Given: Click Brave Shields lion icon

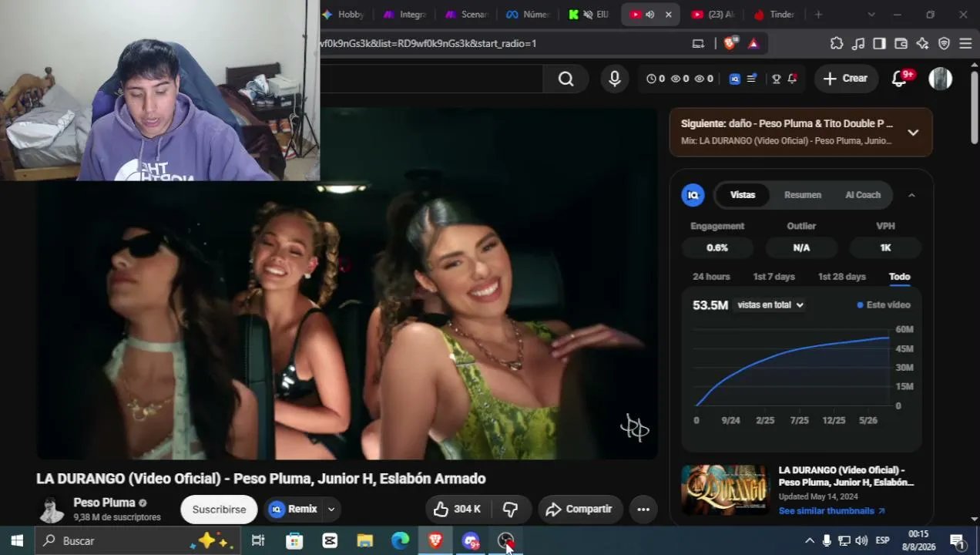Looking at the screenshot, I should pos(730,43).
